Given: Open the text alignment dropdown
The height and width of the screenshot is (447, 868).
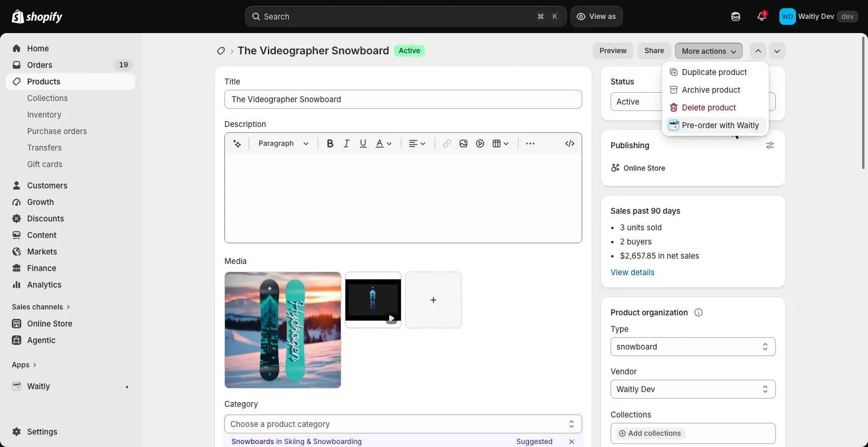Looking at the screenshot, I should click(417, 143).
